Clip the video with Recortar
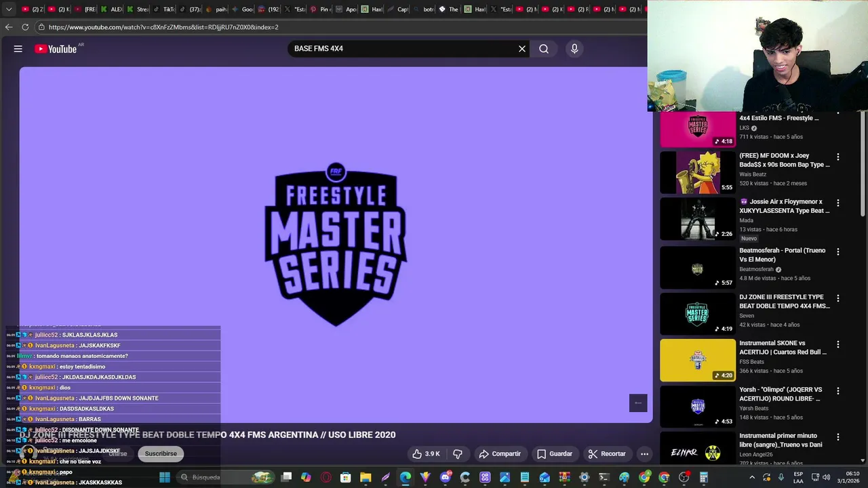Viewport: 868px width, 488px height. pyautogui.click(x=607, y=454)
